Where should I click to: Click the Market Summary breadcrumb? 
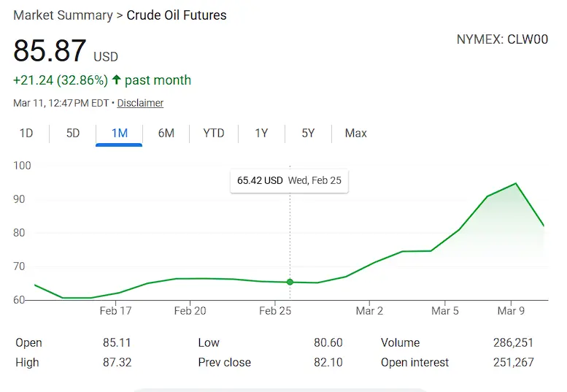coord(63,15)
